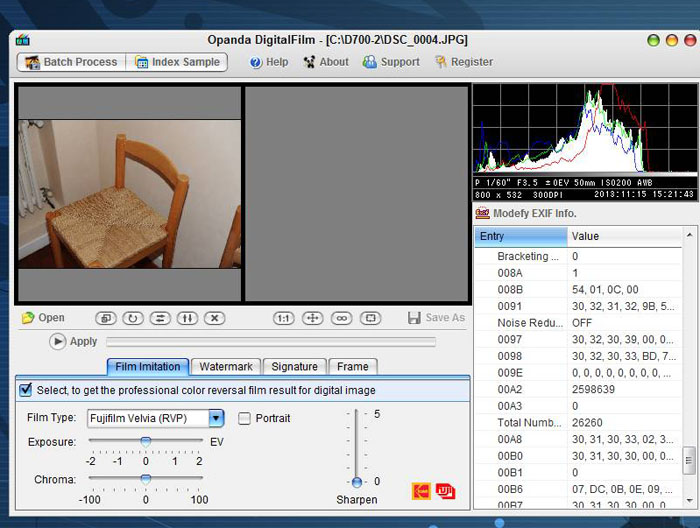The image size is (700, 528).
Task: Click the rotate image icon button
Action: point(132,318)
